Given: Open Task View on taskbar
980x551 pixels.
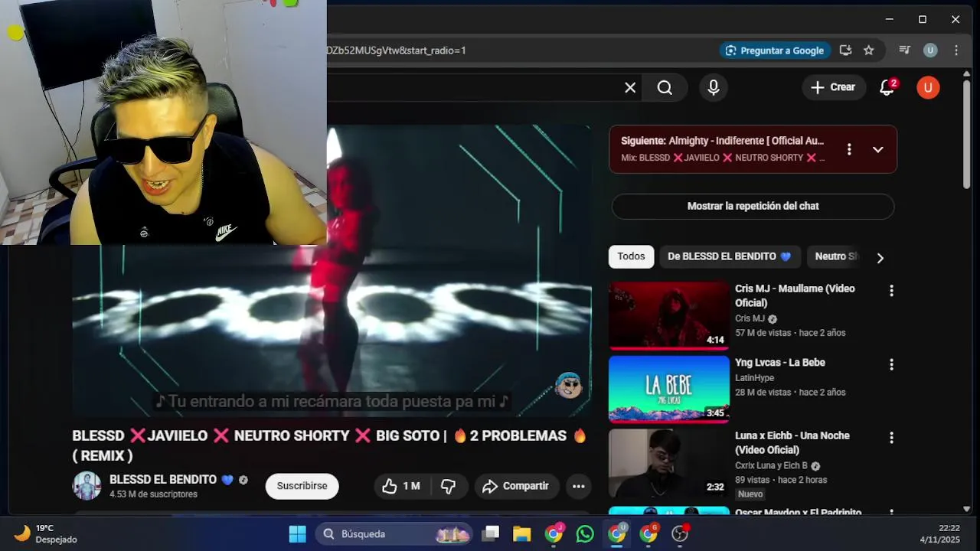Looking at the screenshot, I should (491, 534).
